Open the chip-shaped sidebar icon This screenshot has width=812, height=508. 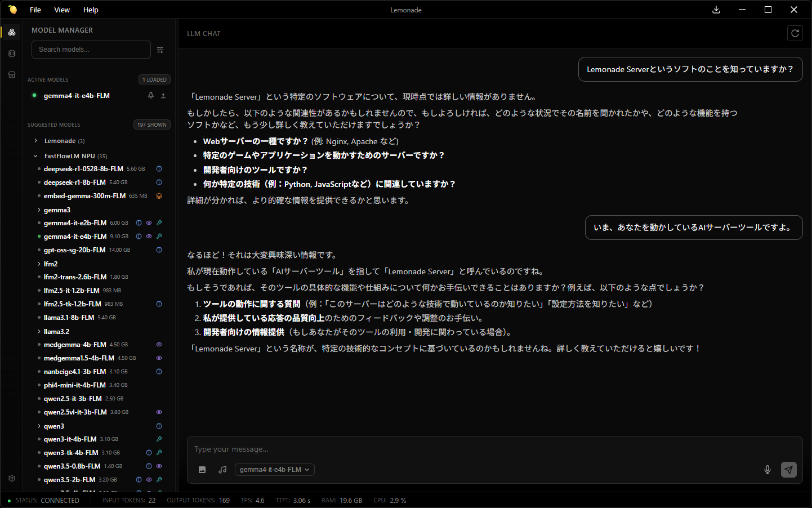[12, 54]
